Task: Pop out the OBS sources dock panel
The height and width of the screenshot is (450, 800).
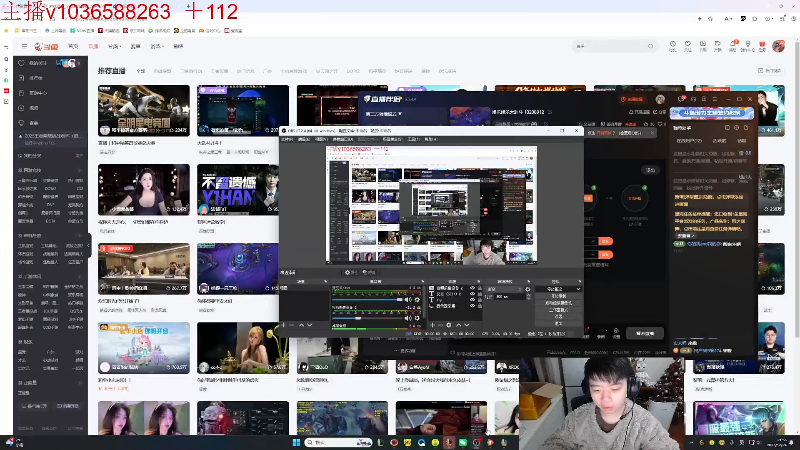Action: tap(479, 282)
